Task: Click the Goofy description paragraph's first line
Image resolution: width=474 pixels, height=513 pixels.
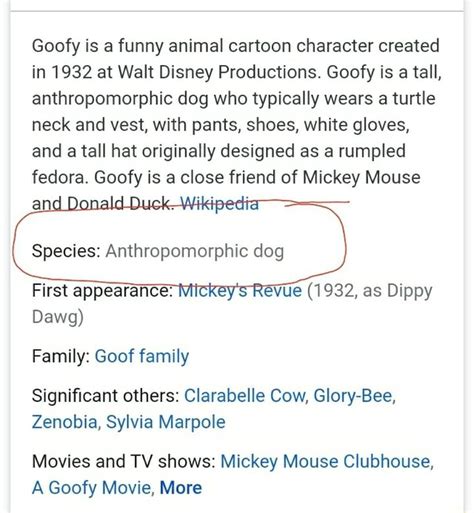Action: pyautogui.click(x=236, y=46)
